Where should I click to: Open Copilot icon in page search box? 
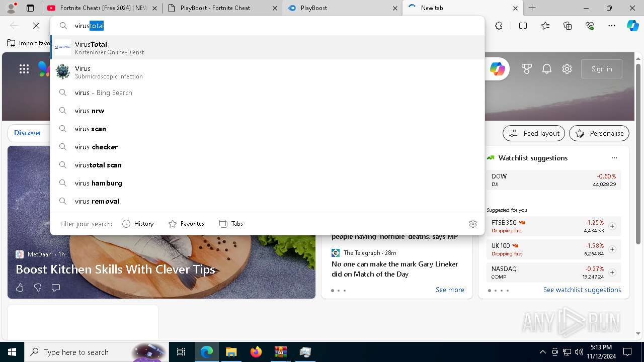(x=498, y=69)
